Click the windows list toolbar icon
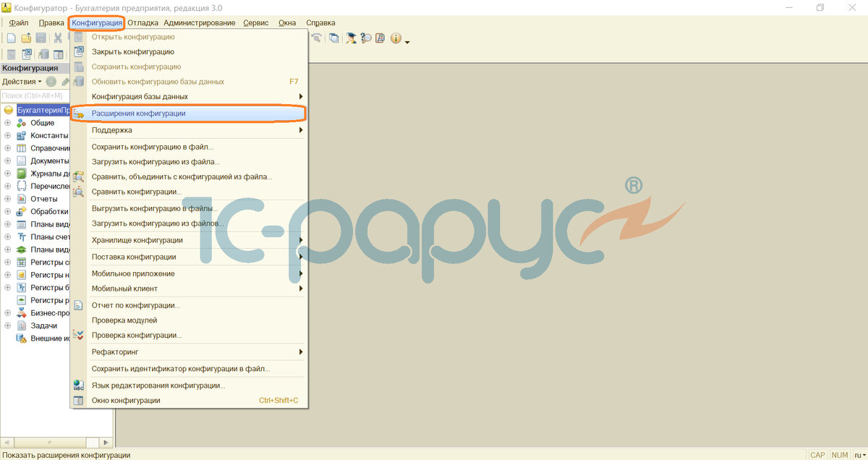 pyautogui.click(x=333, y=38)
